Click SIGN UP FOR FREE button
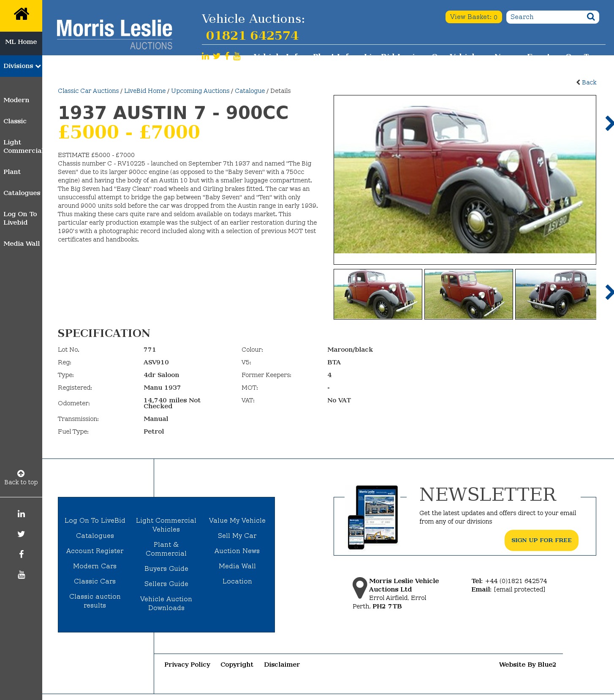Viewport: 614px width, 700px height. (x=541, y=540)
